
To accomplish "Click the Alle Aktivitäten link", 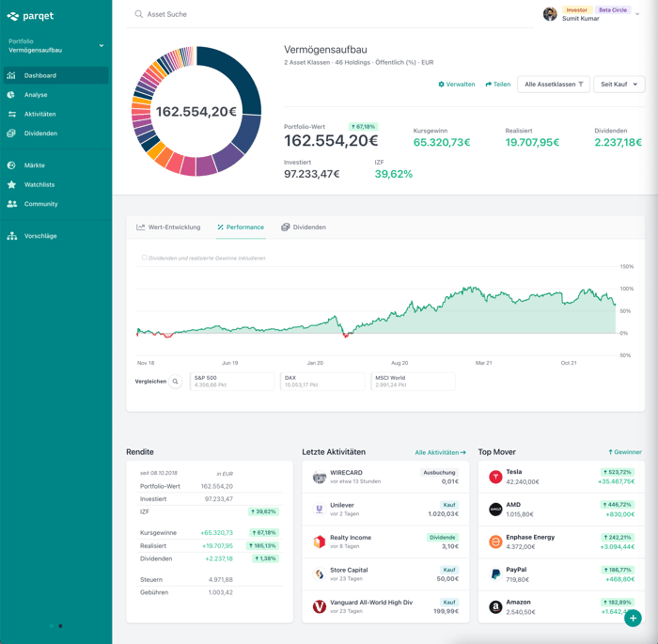I will [x=440, y=452].
